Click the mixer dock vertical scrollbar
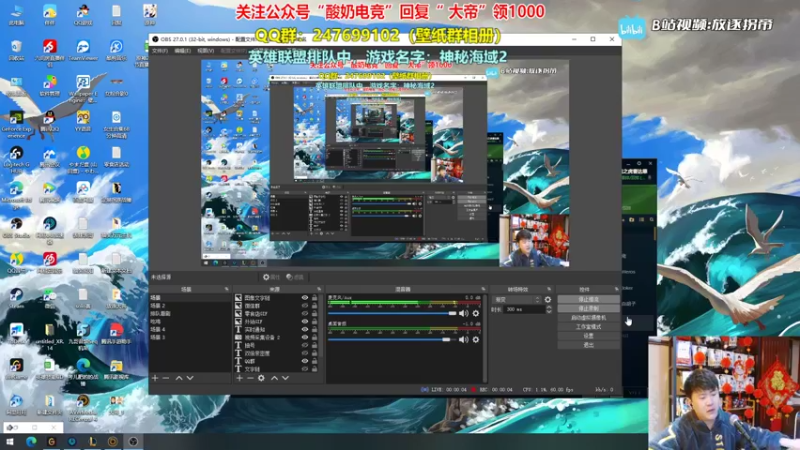The height and width of the screenshot is (450, 800). click(x=485, y=337)
